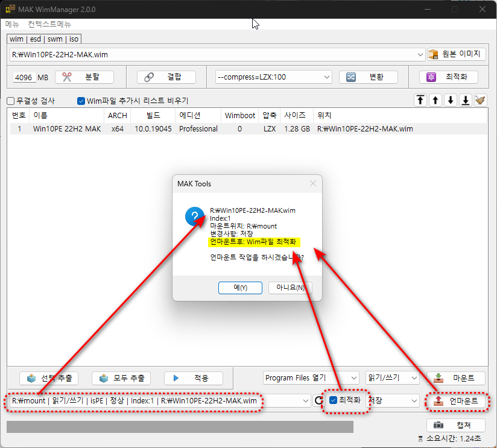Click the MAK WimManager title bar icon
Screen dimensions: 497x448
click(10, 9)
